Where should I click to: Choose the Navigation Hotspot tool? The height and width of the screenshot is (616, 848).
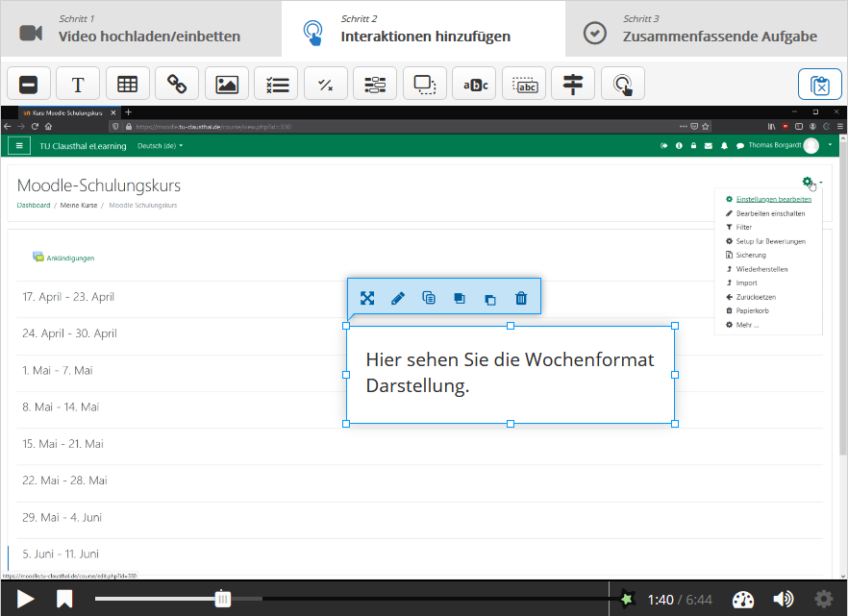pyautogui.click(x=623, y=84)
